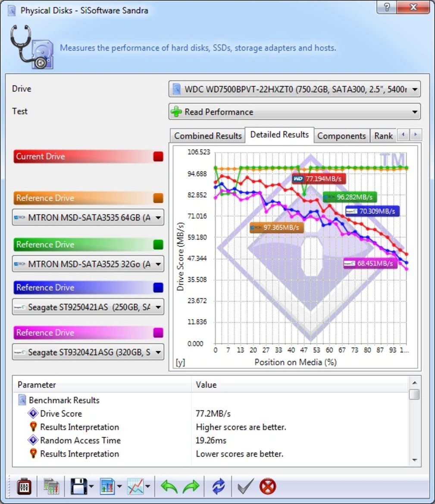Click the Benchmark Results document icon
Image resolution: width=435 pixels, height=504 pixels.
pos(22,400)
